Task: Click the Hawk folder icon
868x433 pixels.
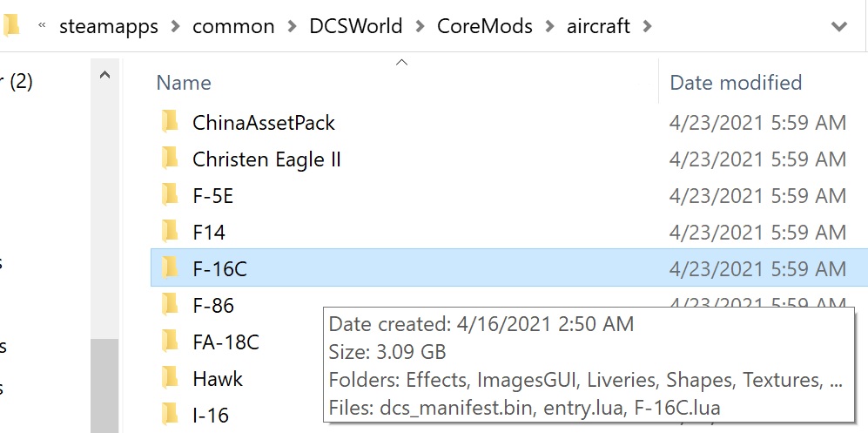Action: [x=170, y=377]
